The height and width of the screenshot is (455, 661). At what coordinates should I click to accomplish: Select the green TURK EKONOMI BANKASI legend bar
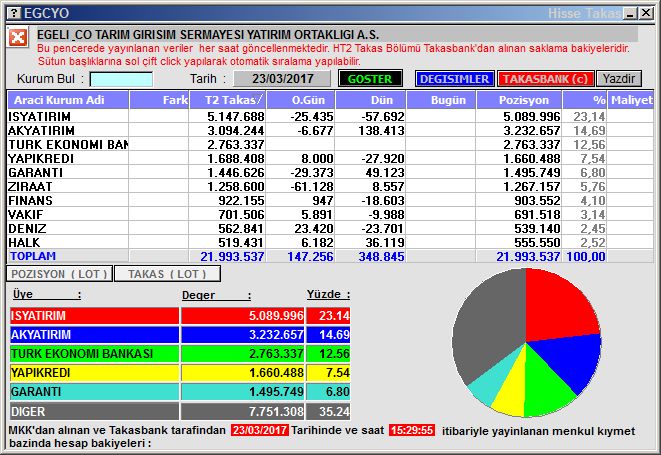pyautogui.click(x=180, y=353)
